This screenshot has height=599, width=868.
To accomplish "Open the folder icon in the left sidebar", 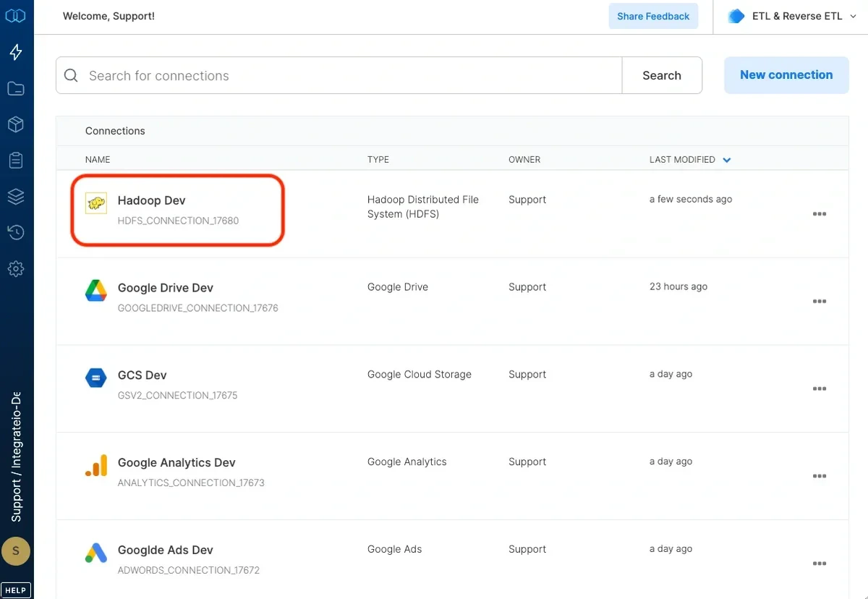I will [x=16, y=88].
